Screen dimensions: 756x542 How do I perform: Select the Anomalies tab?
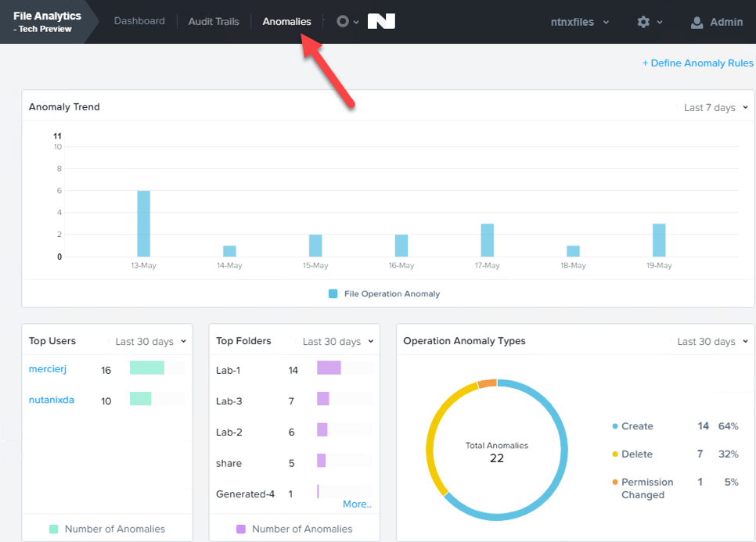tap(286, 21)
